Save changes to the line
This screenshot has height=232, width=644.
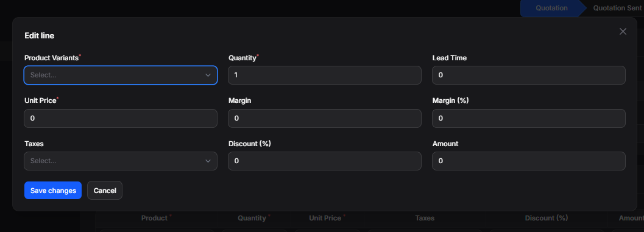(53, 191)
